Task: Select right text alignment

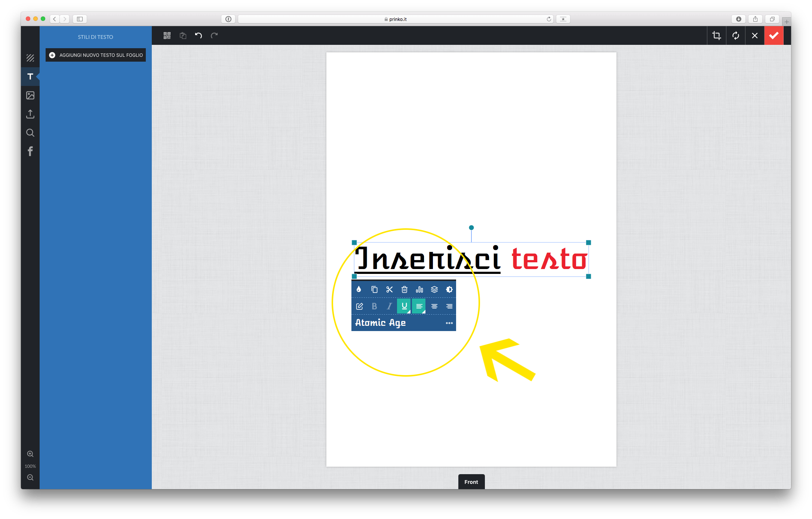Action: coord(449,306)
